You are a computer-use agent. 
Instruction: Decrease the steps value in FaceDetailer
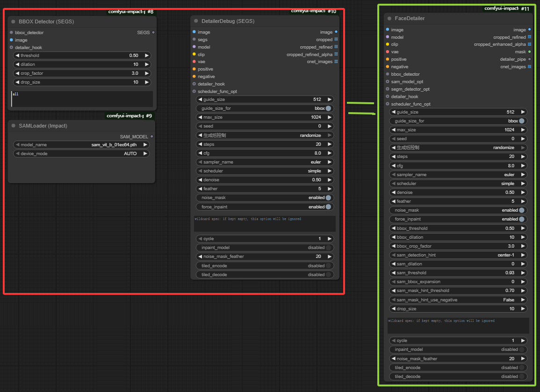pyautogui.click(x=393, y=157)
